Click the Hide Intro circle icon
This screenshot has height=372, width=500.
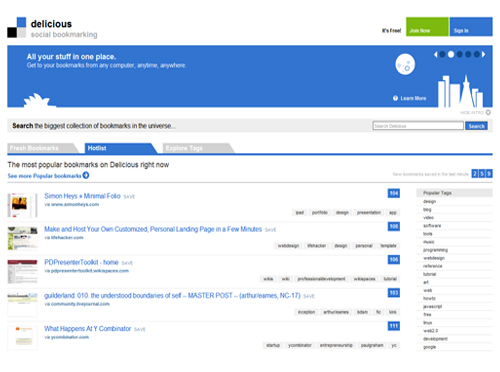488,112
